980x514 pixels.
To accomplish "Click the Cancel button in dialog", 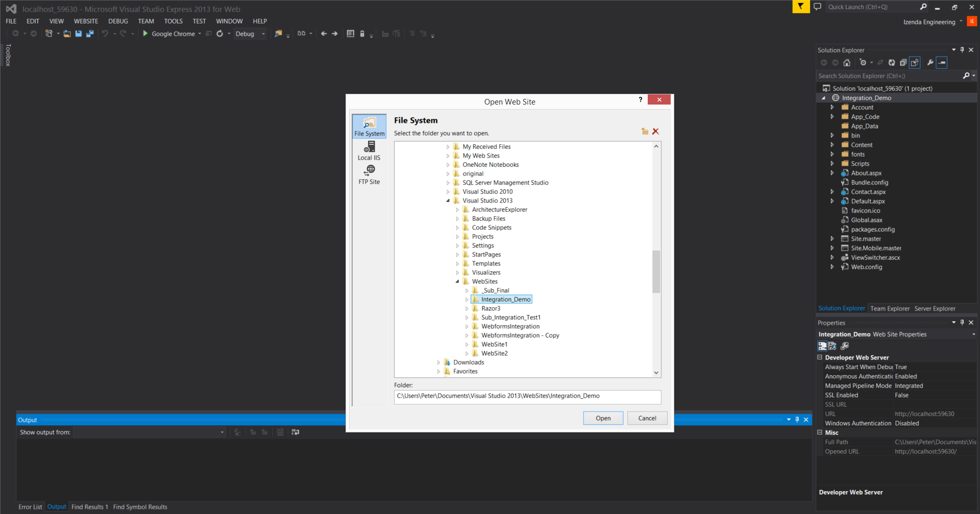I will pyautogui.click(x=647, y=418).
